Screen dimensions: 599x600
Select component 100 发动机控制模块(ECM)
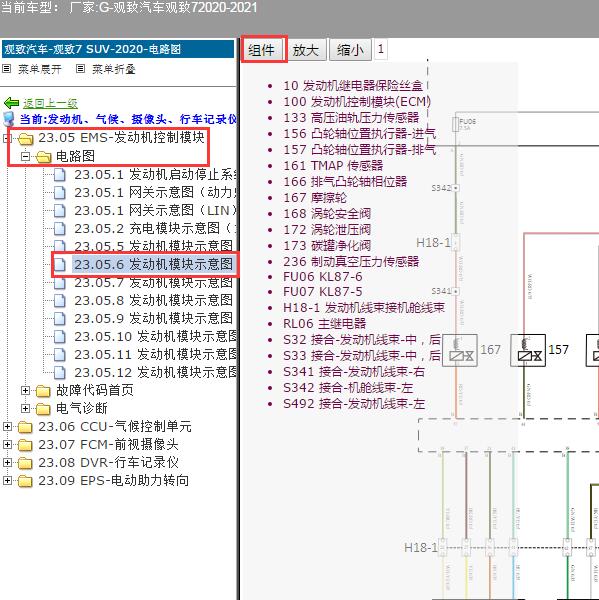pyautogui.click(x=357, y=102)
